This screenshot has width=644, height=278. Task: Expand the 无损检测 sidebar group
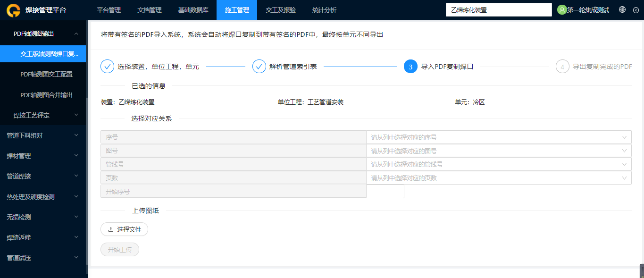pos(43,217)
